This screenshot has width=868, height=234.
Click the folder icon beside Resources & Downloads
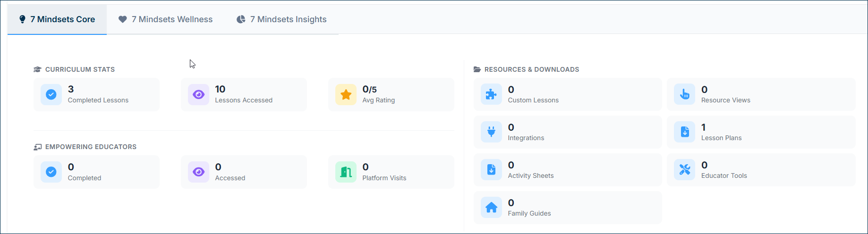click(x=477, y=69)
